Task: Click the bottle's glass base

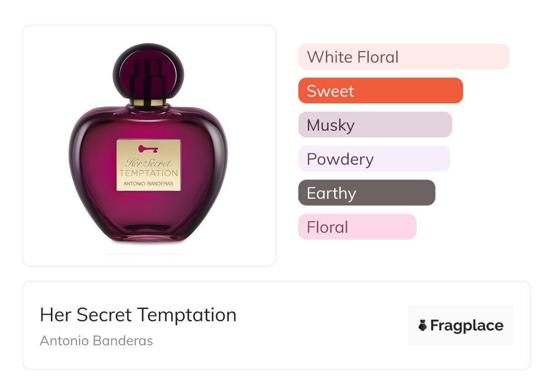Action: [x=148, y=234]
